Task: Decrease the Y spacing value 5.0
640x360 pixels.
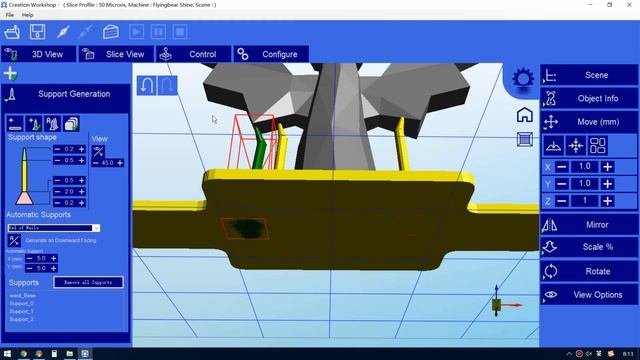Action: coord(29,268)
